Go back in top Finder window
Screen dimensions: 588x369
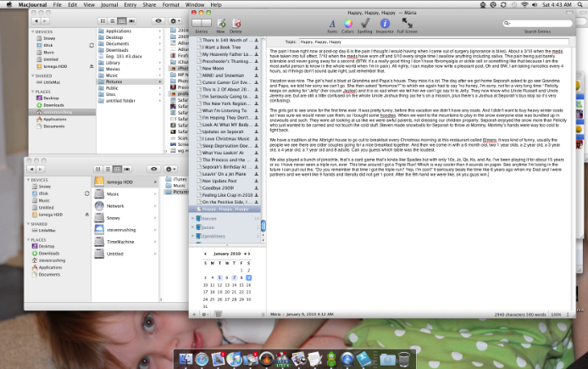36,21
